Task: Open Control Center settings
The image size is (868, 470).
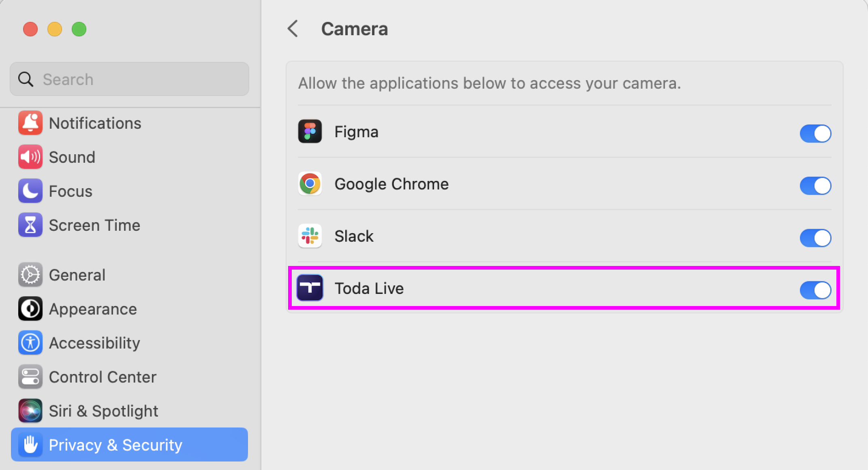Action: click(x=102, y=377)
